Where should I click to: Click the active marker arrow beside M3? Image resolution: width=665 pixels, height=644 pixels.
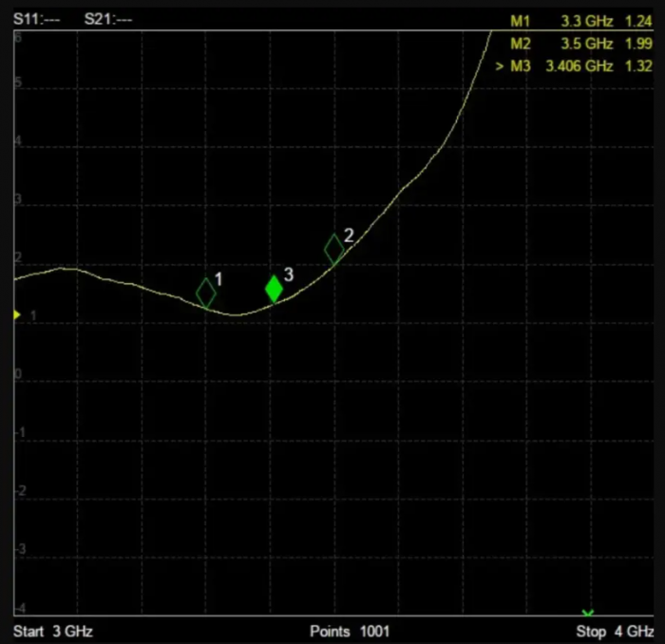tap(500, 66)
